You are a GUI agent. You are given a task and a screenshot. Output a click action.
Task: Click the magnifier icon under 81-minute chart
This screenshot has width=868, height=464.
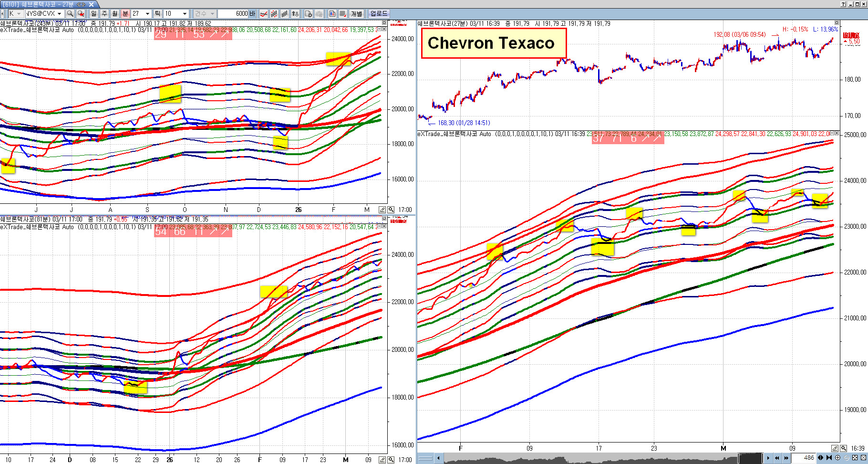pos(391,460)
